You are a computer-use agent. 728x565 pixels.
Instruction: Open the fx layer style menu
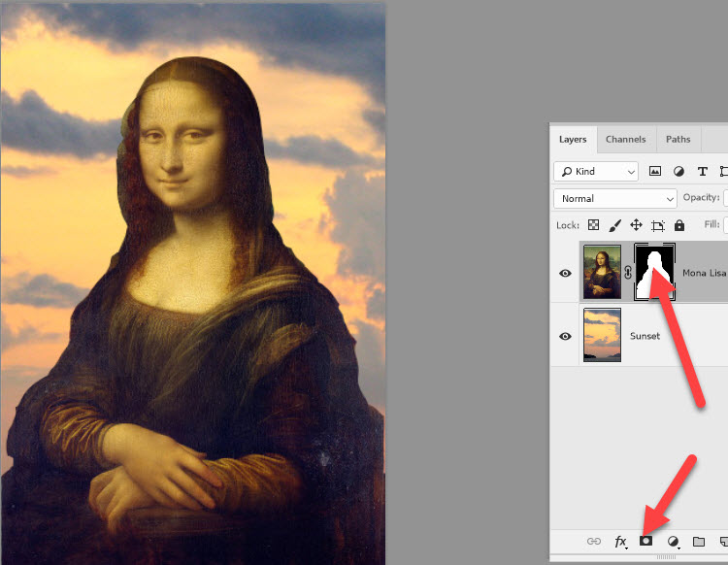(x=621, y=542)
